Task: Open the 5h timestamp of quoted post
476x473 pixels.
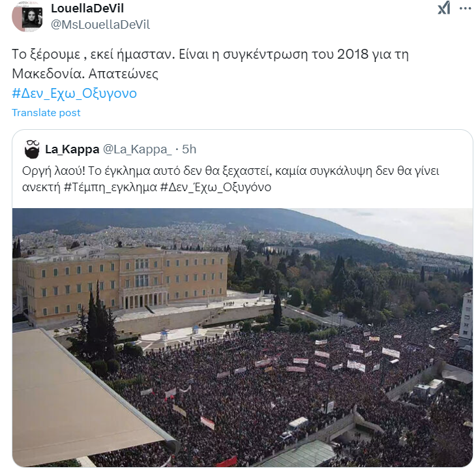Action: [189, 149]
